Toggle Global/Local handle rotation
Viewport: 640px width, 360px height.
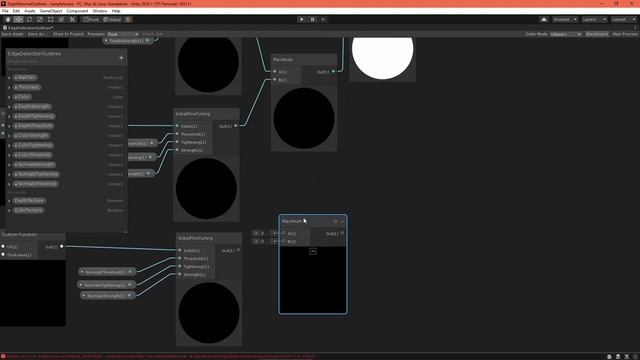tap(112, 20)
